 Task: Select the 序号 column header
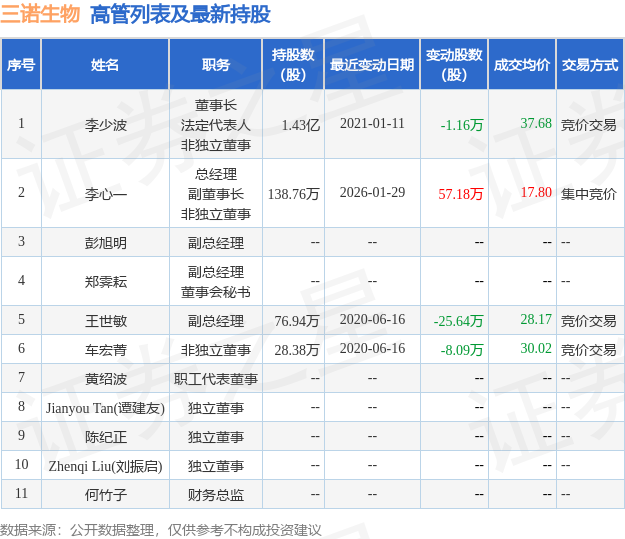[21, 64]
